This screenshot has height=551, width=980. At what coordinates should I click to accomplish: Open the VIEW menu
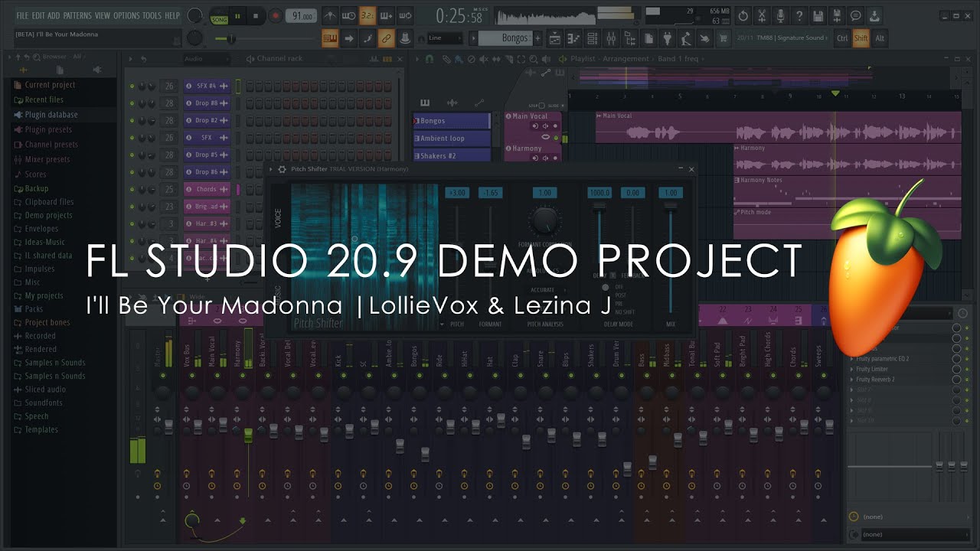[x=103, y=15]
